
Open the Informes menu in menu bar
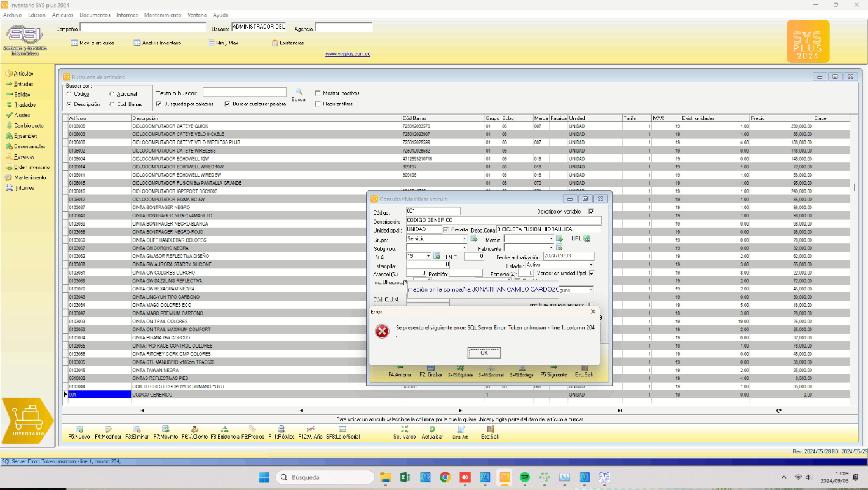(127, 15)
